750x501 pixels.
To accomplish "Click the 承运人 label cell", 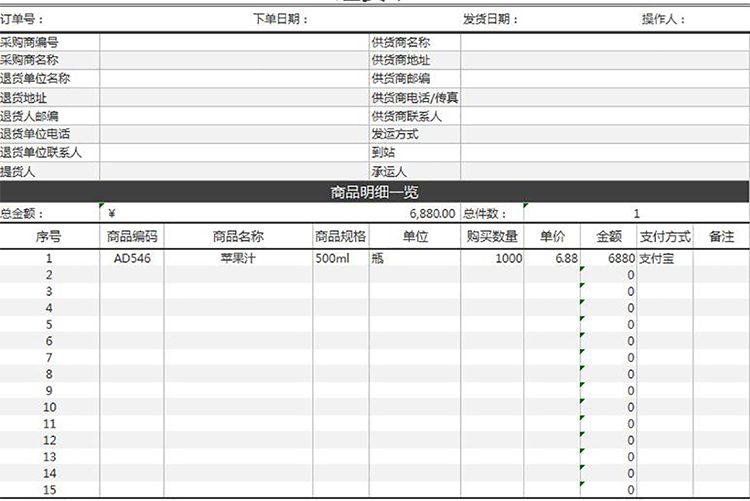I will click(x=415, y=171).
